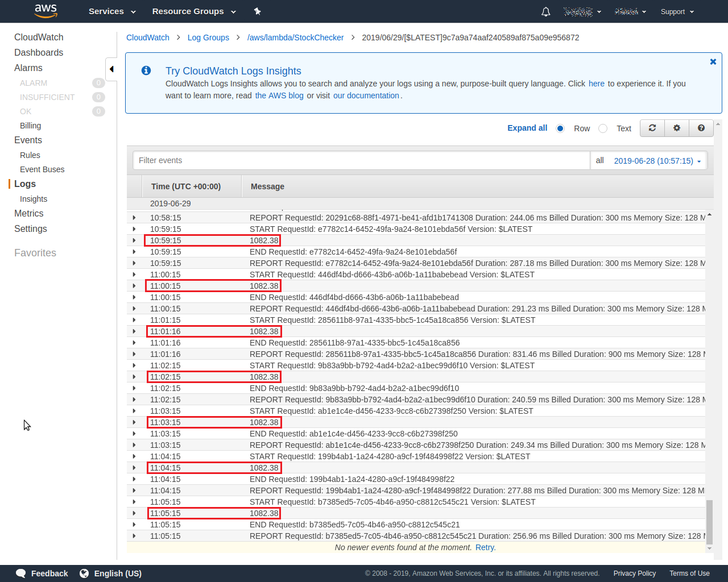
Task: Collapse the left navigation sidebar arrow
Action: (111, 68)
